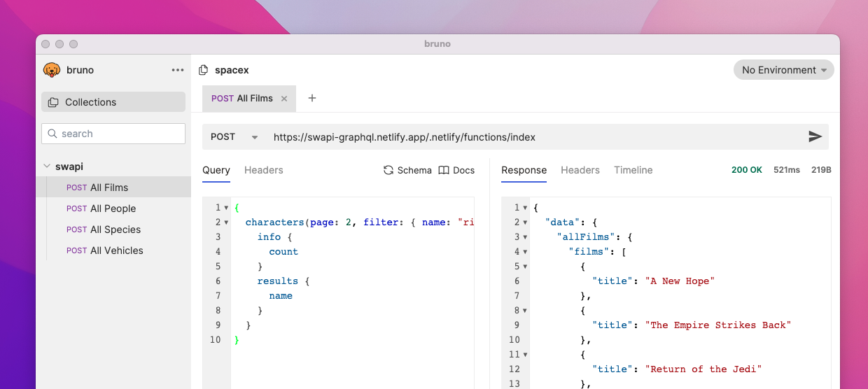868x389 pixels.
Task: Click the collection icon next to spacex
Action: click(204, 70)
